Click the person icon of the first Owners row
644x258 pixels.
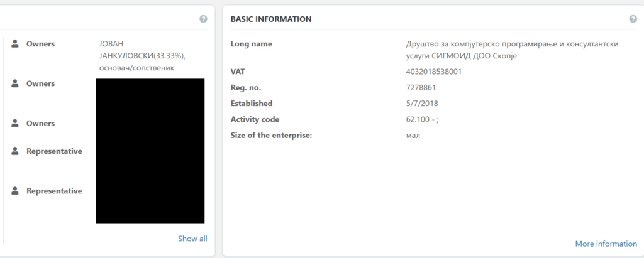(x=15, y=44)
